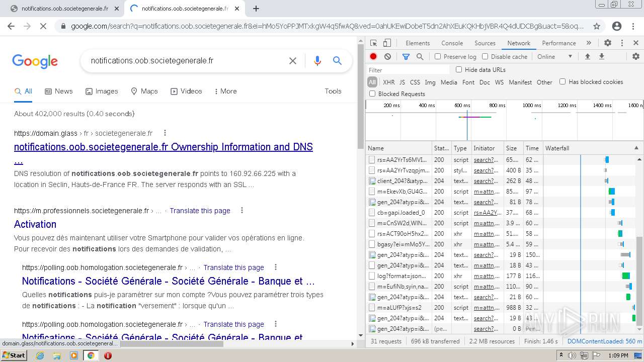Image resolution: width=644 pixels, height=362 pixels.
Task: Sort by Waterfall column arrow
Action: click(636, 148)
